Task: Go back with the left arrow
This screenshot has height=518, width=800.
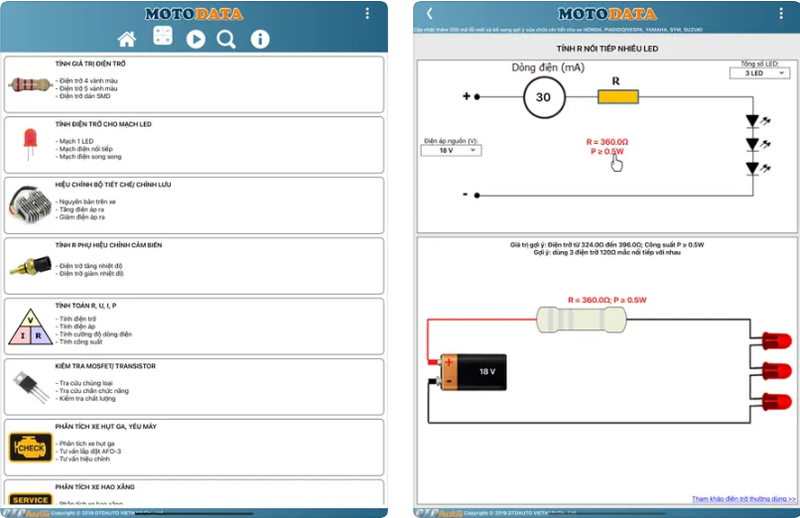Action: [430, 13]
